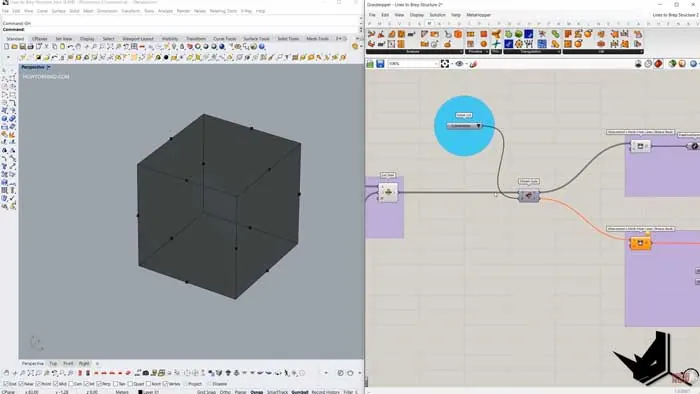Add a viewport tab with plus button
Screen dimensions: 700x394
coord(97,364)
